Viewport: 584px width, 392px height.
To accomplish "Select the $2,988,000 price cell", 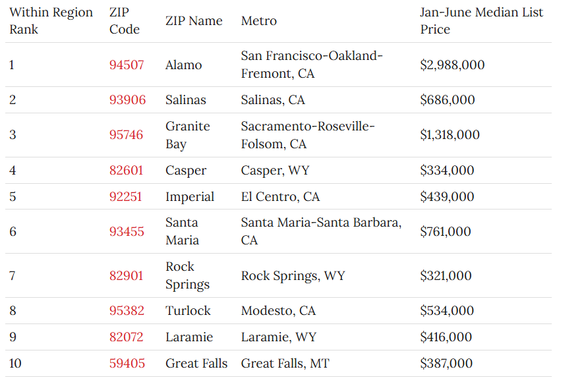I will tap(452, 65).
